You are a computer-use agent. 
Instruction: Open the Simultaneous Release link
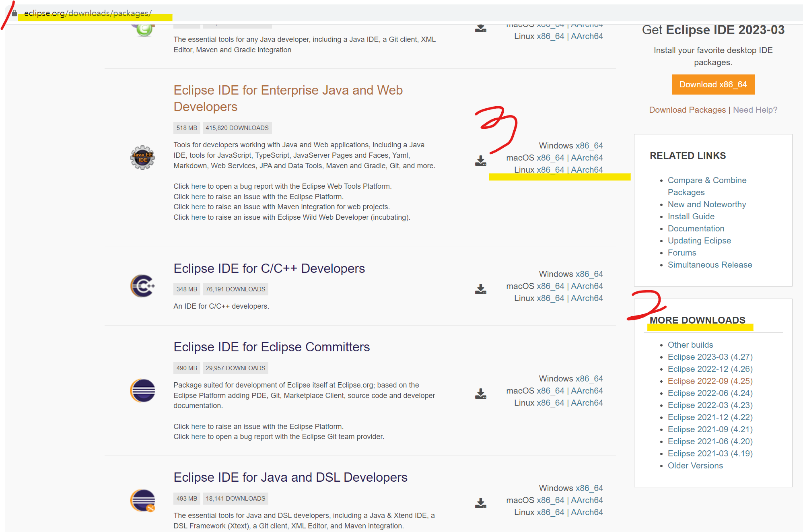[710, 265]
